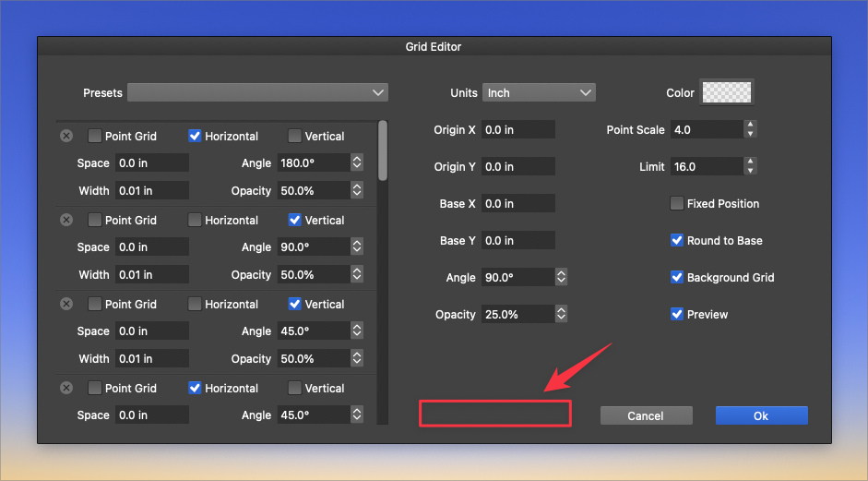
Task: Turn off the Preview checkbox
Action: coord(677,314)
